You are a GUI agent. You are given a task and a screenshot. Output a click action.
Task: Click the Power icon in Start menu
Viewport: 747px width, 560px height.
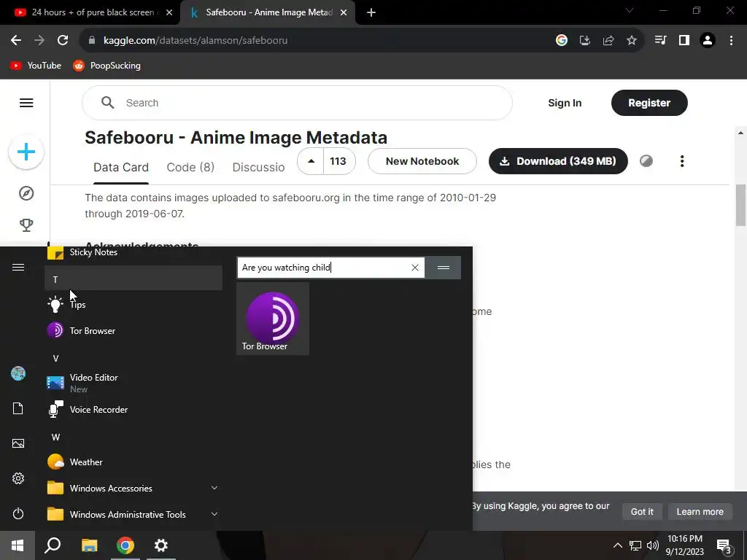click(x=18, y=513)
